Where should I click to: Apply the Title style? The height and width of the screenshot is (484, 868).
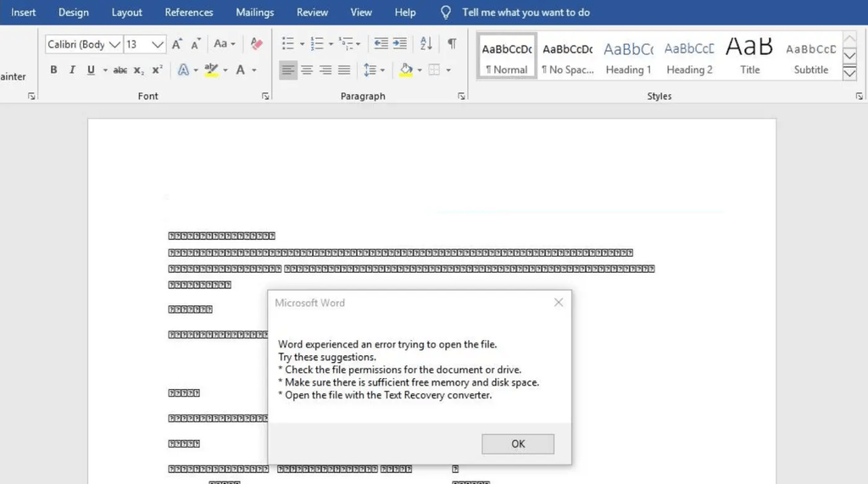[x=750, y=56]
